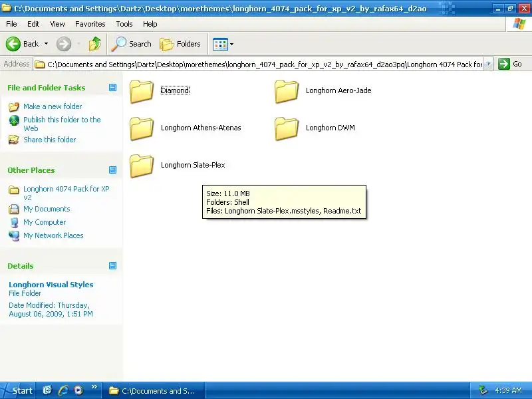Click the Share this folder icon

tap(14, 140)
